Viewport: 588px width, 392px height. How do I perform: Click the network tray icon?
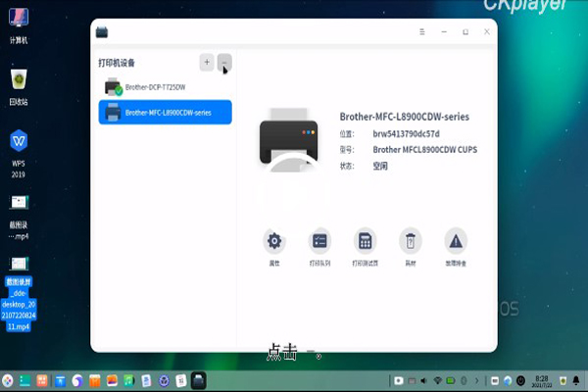(x=437, y=381)
